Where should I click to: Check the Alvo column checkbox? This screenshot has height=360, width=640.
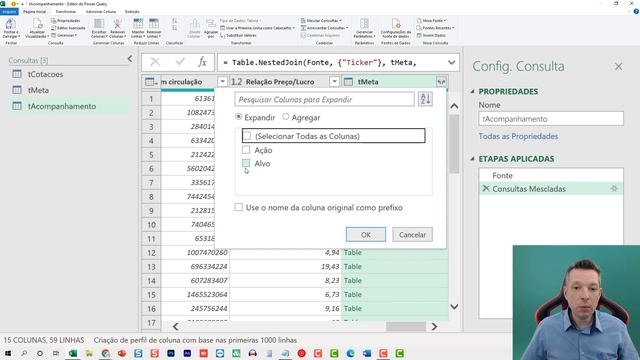click(246, 163)
